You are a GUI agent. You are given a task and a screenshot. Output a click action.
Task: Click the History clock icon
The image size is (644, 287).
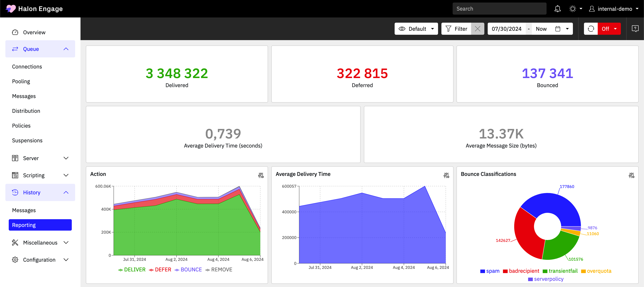[15, 192]
